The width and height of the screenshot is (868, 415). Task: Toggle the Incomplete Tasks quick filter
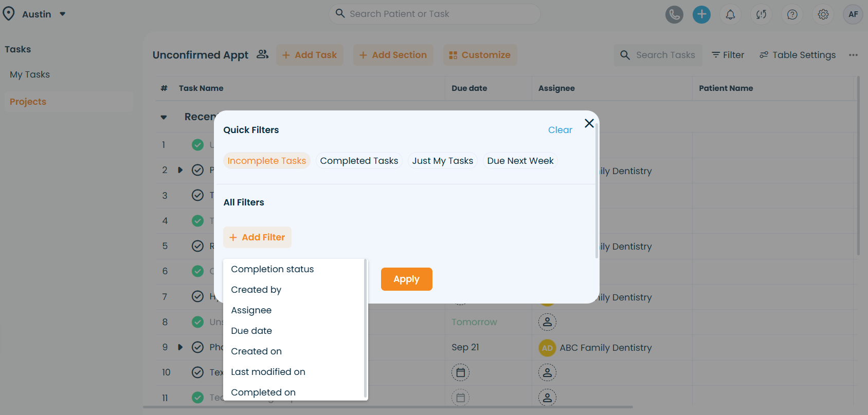(266, 161)
